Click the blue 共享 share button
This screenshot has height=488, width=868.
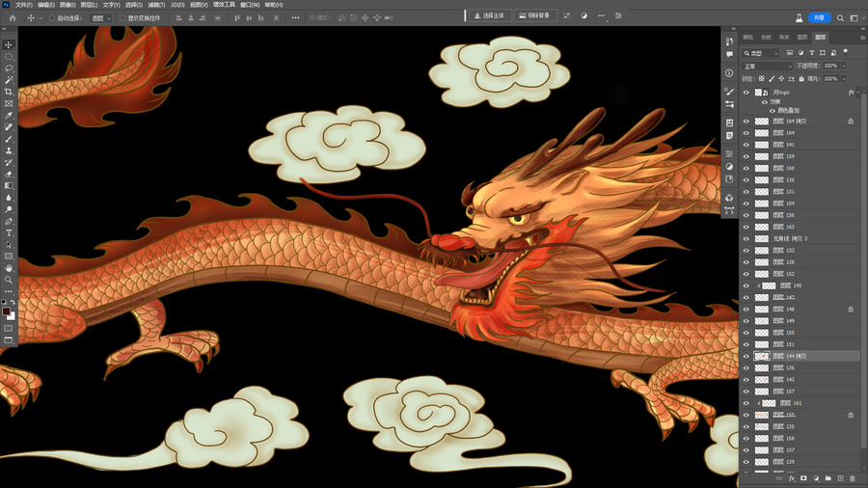(819, 17)
